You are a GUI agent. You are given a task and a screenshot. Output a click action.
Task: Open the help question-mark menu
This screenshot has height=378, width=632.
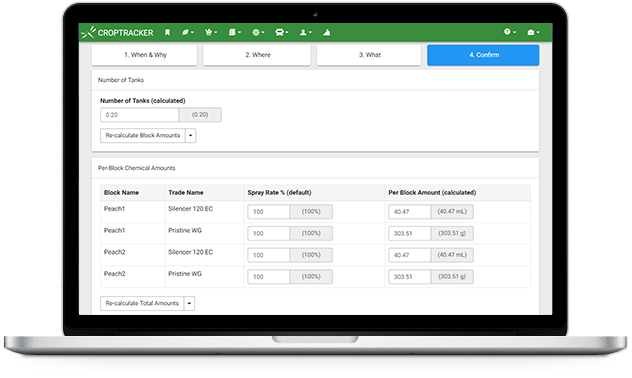click(510, 32)
